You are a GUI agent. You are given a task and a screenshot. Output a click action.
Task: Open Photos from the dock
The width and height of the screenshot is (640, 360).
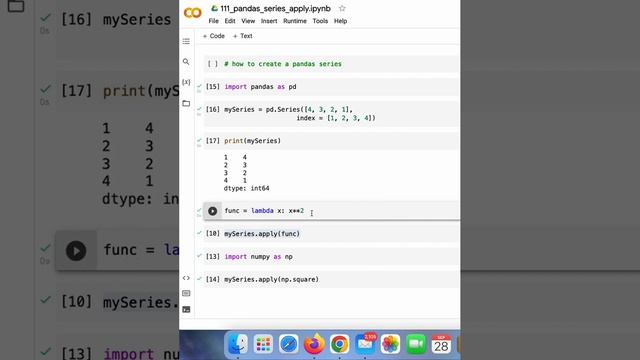coord(390,344)
